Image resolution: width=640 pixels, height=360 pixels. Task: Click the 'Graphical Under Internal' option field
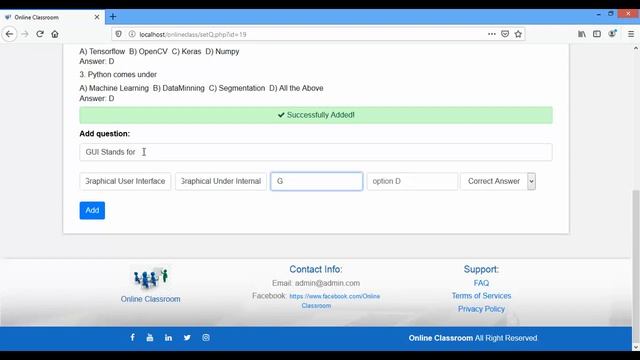click(221, 181)
